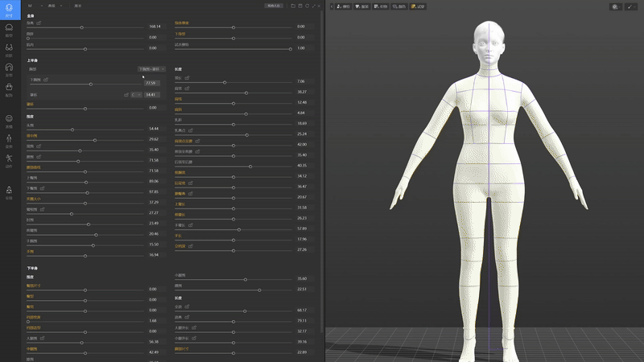644x362 pixels.
Task: Click the value 42.00 in length list
Action: tap(302, 145)
